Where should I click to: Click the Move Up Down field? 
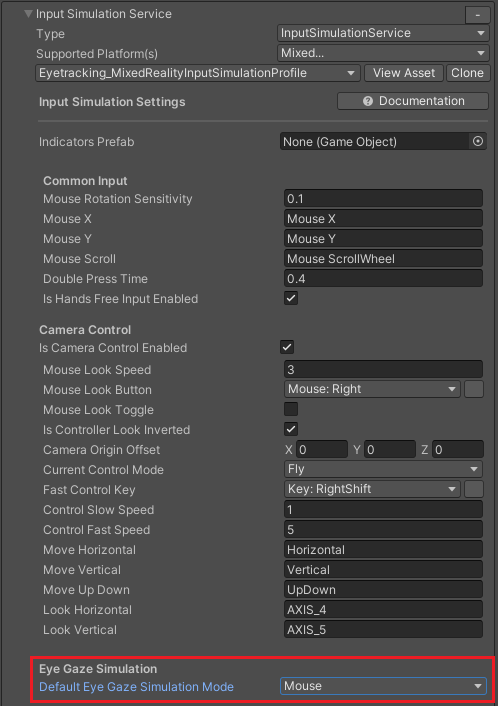[x=383, y=589]
